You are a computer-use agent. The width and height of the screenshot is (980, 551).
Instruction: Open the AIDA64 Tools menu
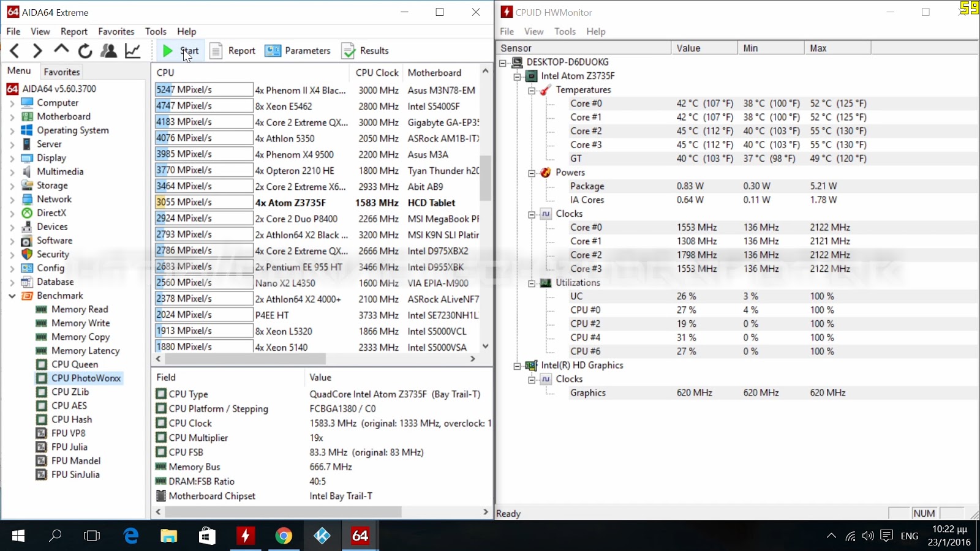(156, 31)
